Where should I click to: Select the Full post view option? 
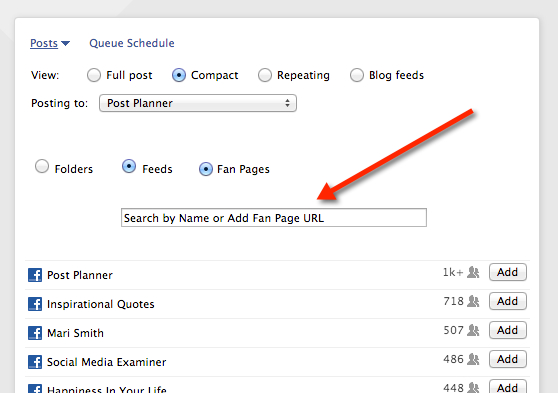click(94, 75)
